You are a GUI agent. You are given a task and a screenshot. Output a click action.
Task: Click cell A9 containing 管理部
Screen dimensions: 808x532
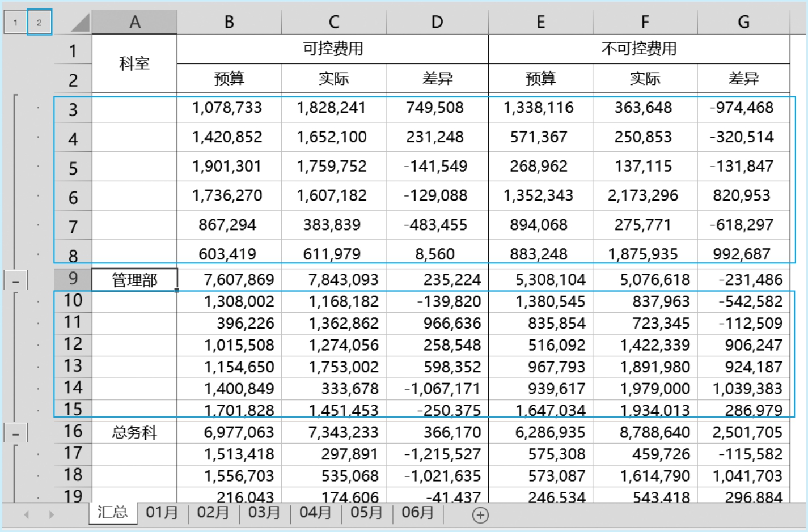click(x=134, y=280)
